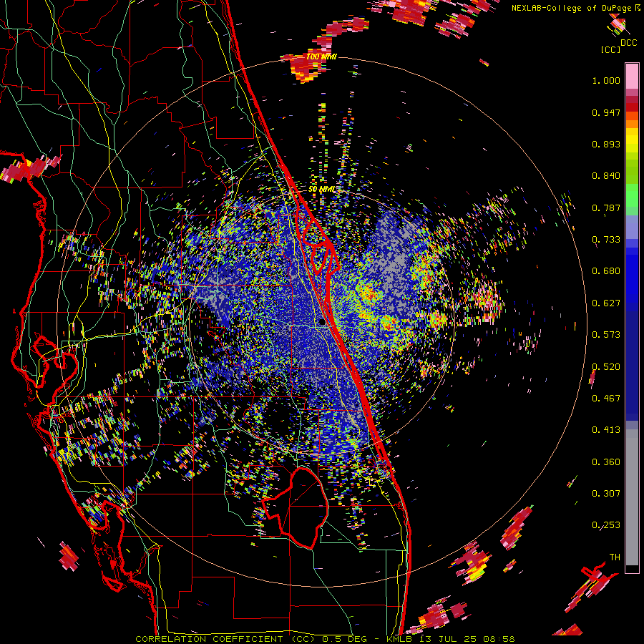Pick the pink swatch at the top of the color bar
Image resolution: width=644 pixels, height=644 pixels.
point(632,77)
